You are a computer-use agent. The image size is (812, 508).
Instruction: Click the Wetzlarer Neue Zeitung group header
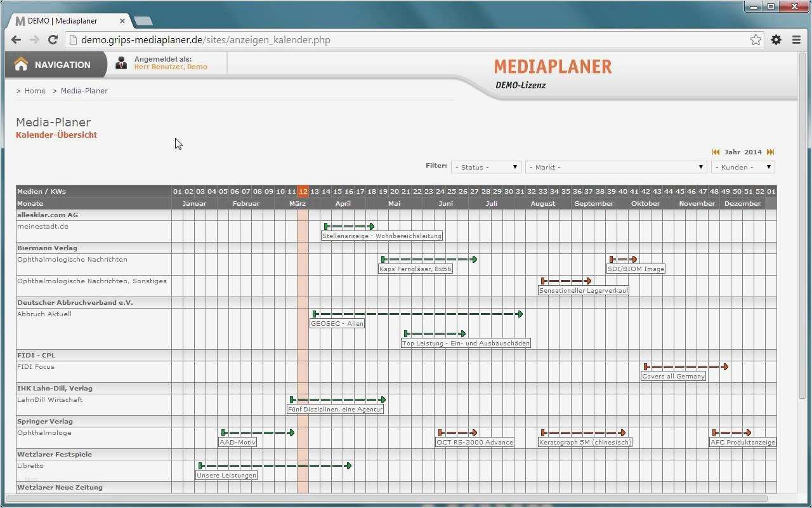(60, 487)
